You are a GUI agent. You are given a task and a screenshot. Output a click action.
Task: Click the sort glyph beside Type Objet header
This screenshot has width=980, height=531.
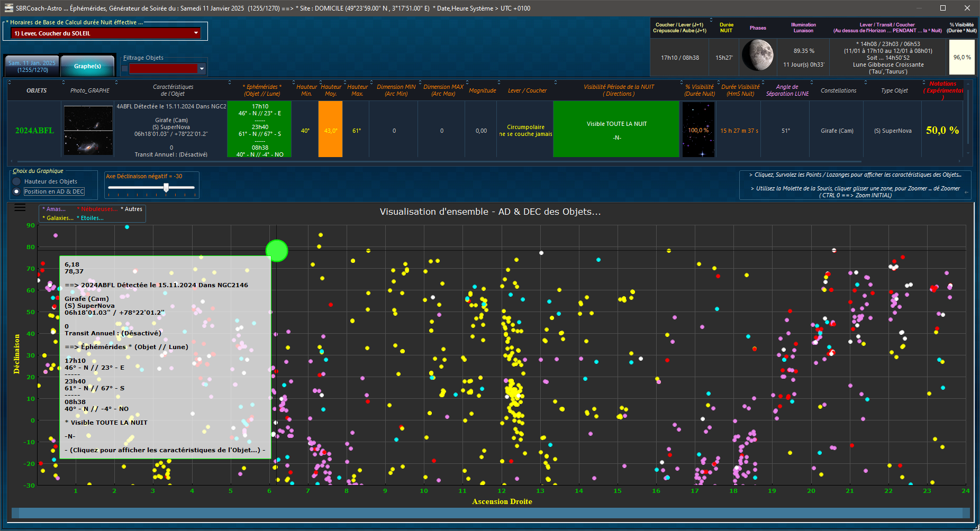(866, 82)
